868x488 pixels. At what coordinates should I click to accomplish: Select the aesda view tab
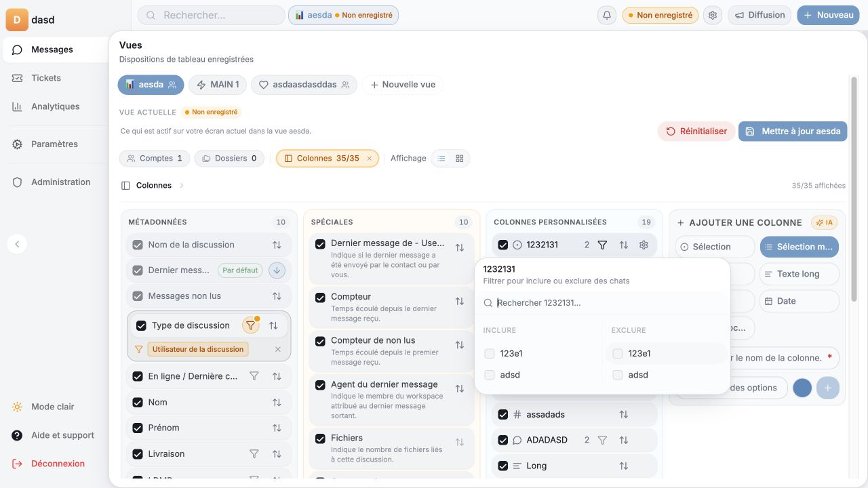[151, 85]
